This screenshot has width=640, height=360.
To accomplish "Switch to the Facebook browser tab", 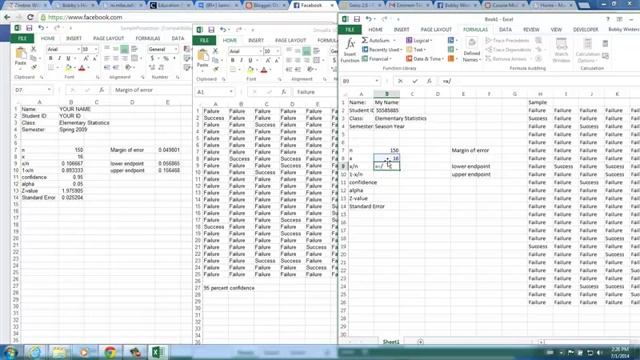I will [313, 5].
